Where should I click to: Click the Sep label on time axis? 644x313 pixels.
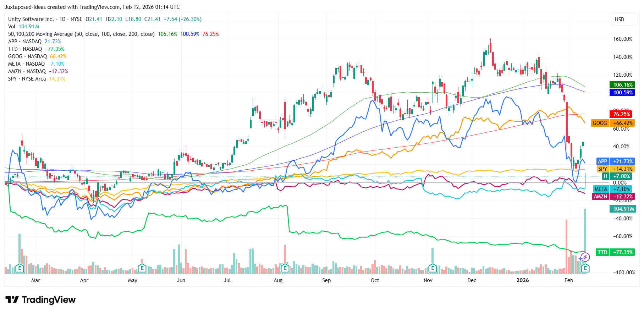pos(326,280)
